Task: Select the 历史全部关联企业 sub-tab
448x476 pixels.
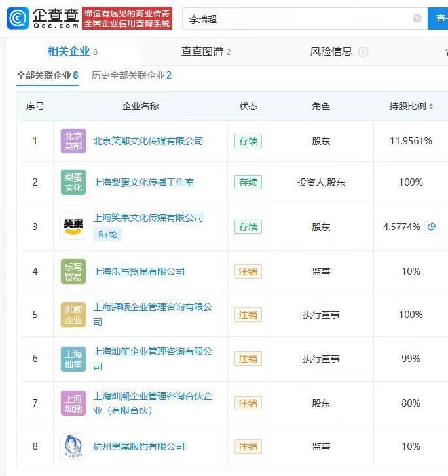Action: tap(132, 75)
